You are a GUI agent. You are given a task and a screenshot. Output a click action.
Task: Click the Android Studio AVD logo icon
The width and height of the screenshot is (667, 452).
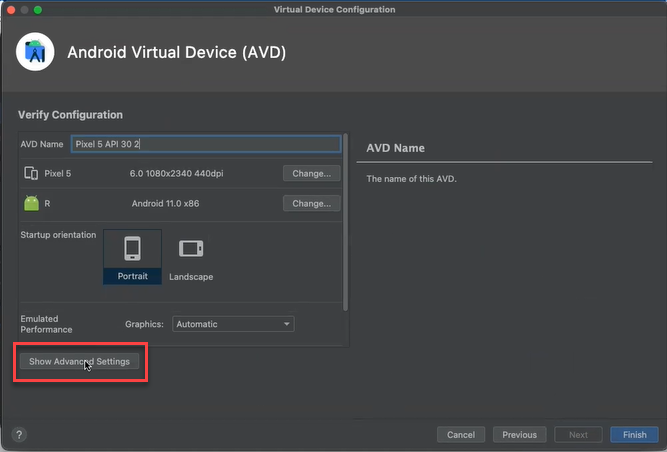tap(37, 52)
